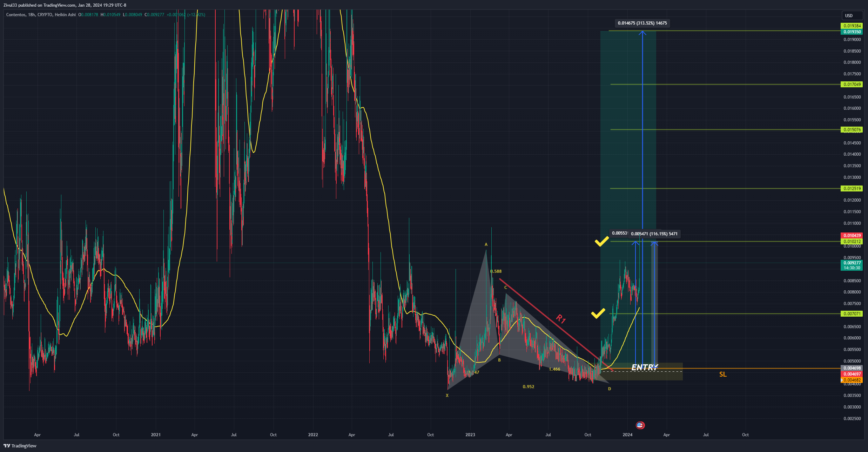Viewport: 868px width, 452px height.
Task: Click the current price 0.009277 label
Action: [852, 263]
